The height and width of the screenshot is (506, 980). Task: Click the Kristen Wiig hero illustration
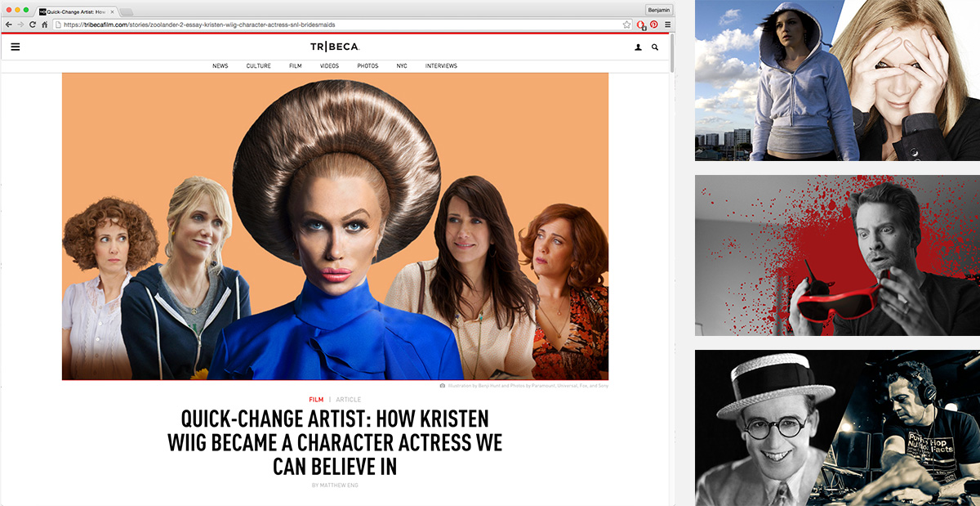tap(335, 226)
